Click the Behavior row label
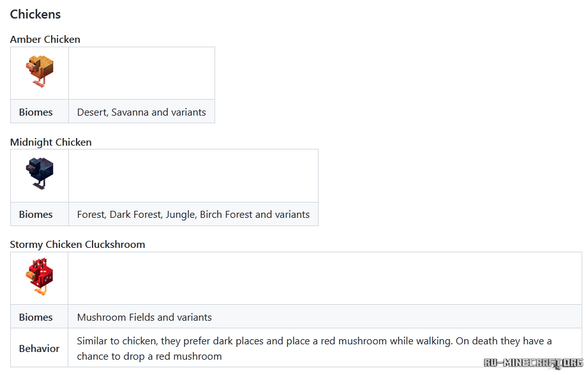 point(39,349)
